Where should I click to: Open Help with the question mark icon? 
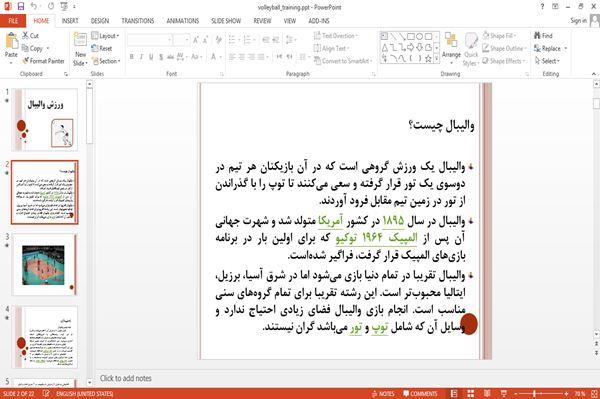pos(542,7)
